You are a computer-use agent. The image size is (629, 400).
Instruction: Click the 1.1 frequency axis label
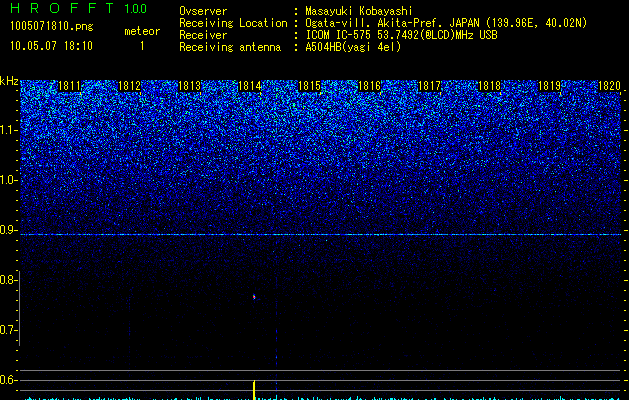click(x=7, y=130)
